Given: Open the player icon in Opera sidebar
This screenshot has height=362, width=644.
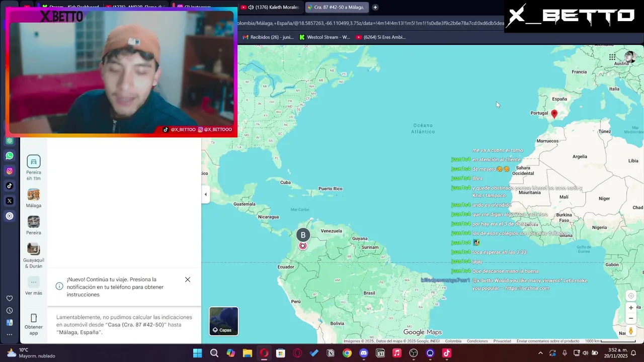Looking at the screenshot, I should click(10, 216).
